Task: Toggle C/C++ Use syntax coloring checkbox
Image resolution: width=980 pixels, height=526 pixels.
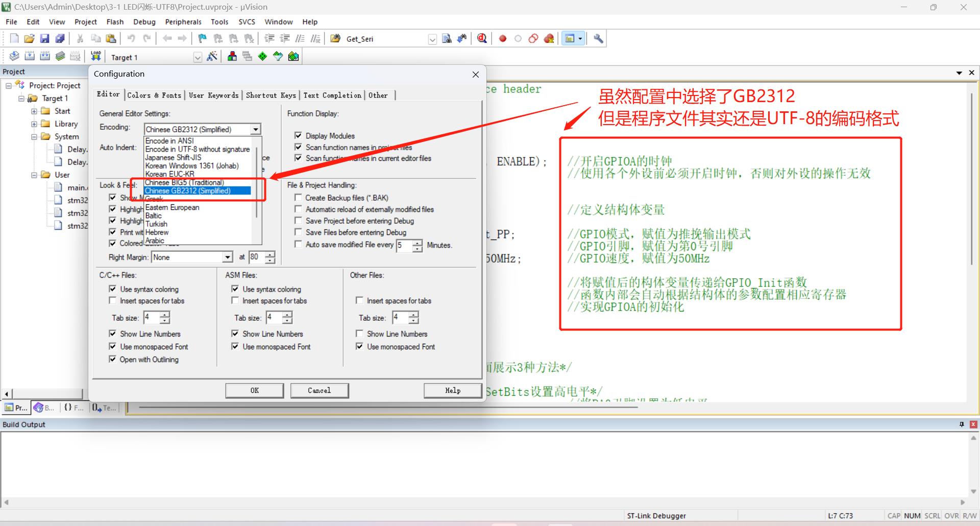Action: click(x=112, y=289)
